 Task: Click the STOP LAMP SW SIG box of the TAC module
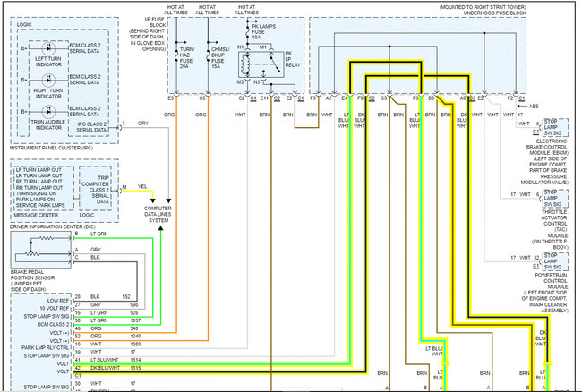click(x=555, y=199)
